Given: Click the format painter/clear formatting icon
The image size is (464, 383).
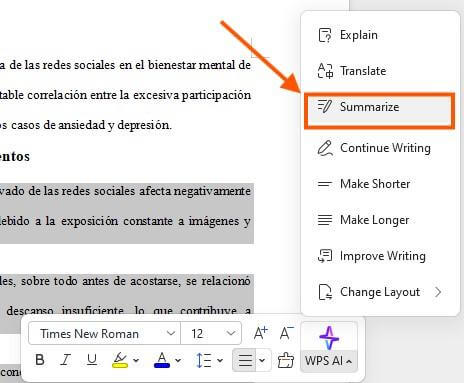Looking at the screenshot, I should point(285,360).
